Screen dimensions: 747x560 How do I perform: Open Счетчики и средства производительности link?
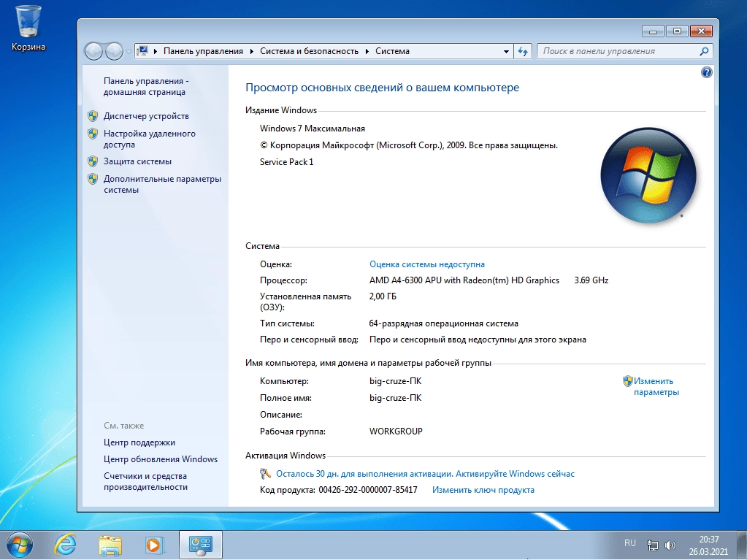pos(146,481)
